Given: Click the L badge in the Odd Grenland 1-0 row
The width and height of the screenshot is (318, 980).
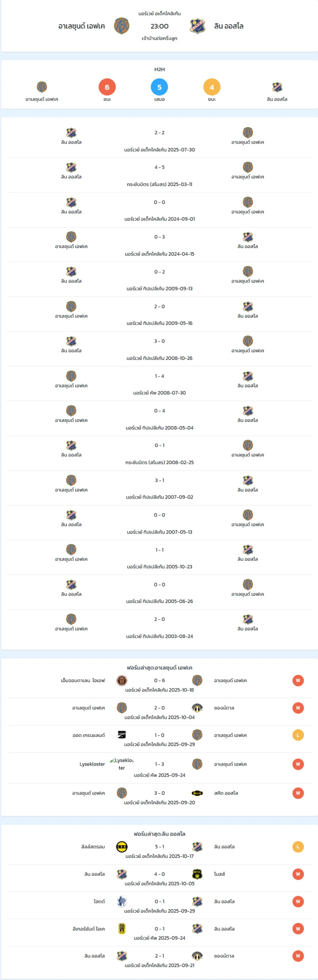Looking at the screenshot, I should click(x=298, y=735).
